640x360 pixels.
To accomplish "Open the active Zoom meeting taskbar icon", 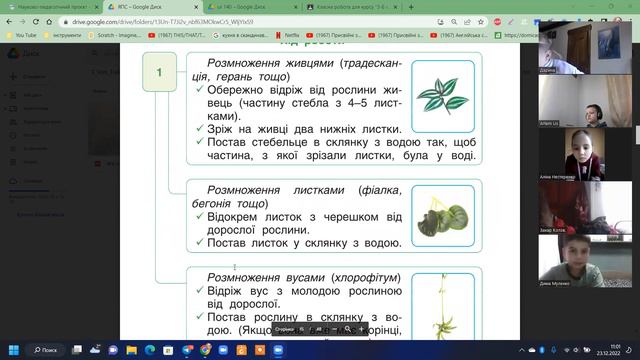I will pos(278,350).
